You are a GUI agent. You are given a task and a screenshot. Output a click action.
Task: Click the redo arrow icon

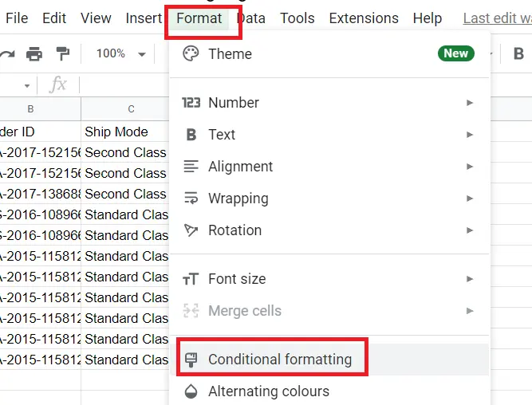click(x=7, y=54)
